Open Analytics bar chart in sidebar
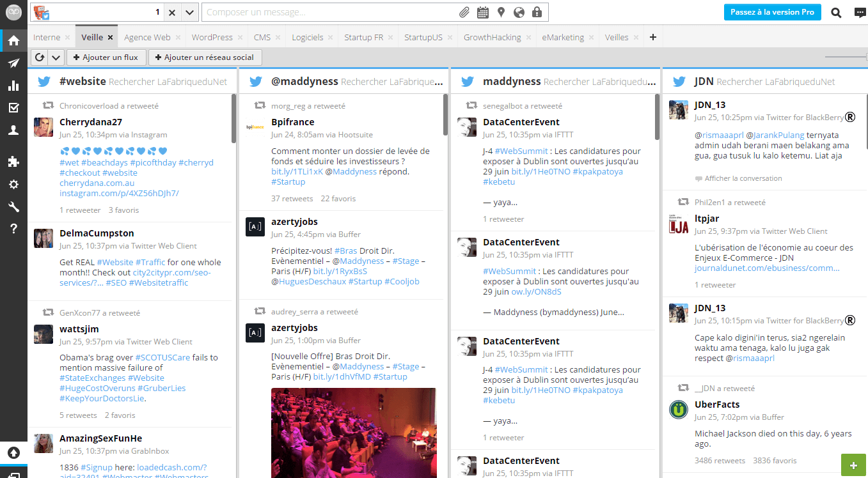This screenshot has height=478, width=868. 13,86
